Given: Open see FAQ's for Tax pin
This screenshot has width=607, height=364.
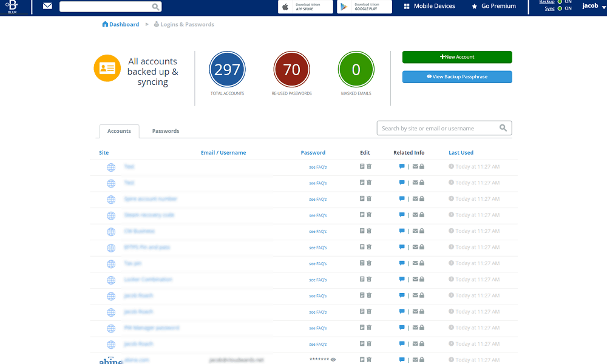Looking at the screenshot, I should [x=318, y=264].
